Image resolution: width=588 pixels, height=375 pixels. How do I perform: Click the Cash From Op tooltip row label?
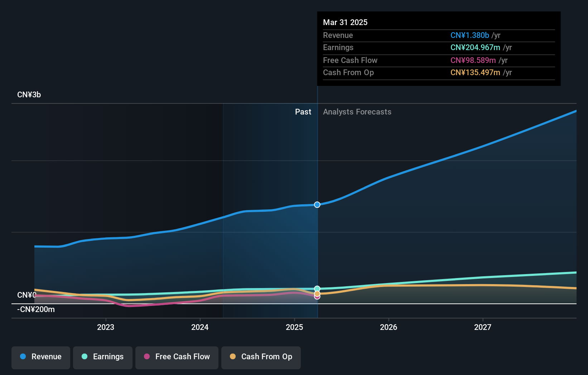(348, 73)
